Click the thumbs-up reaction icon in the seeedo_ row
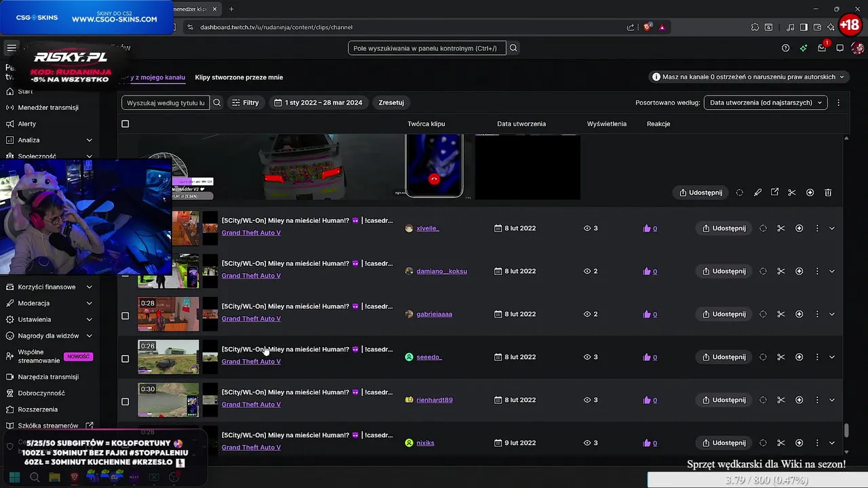 click(x=646, y=357)
